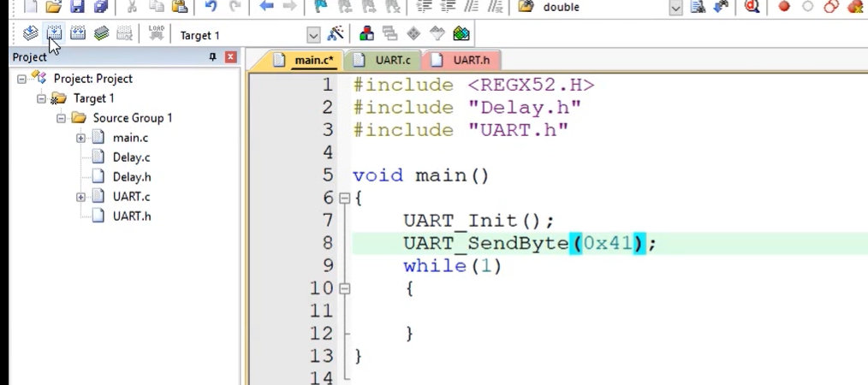Open the Target 1 selector dropdown arrow

[313, 35]
